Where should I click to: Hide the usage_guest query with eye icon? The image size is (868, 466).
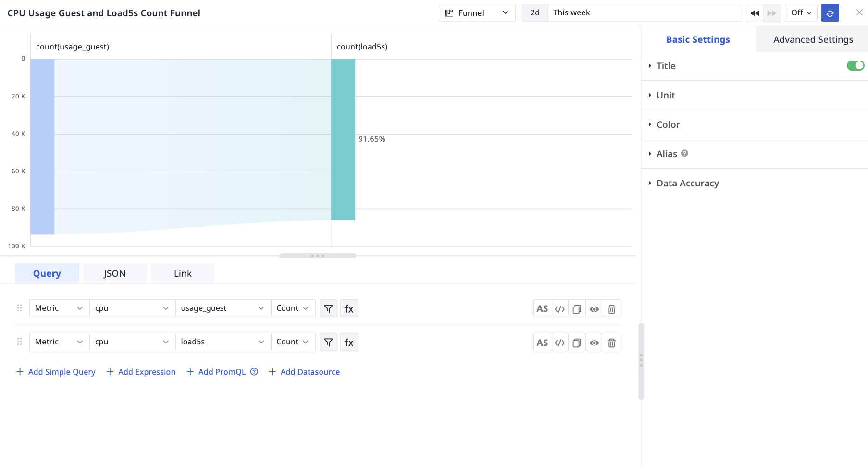[x=594, y=309]
